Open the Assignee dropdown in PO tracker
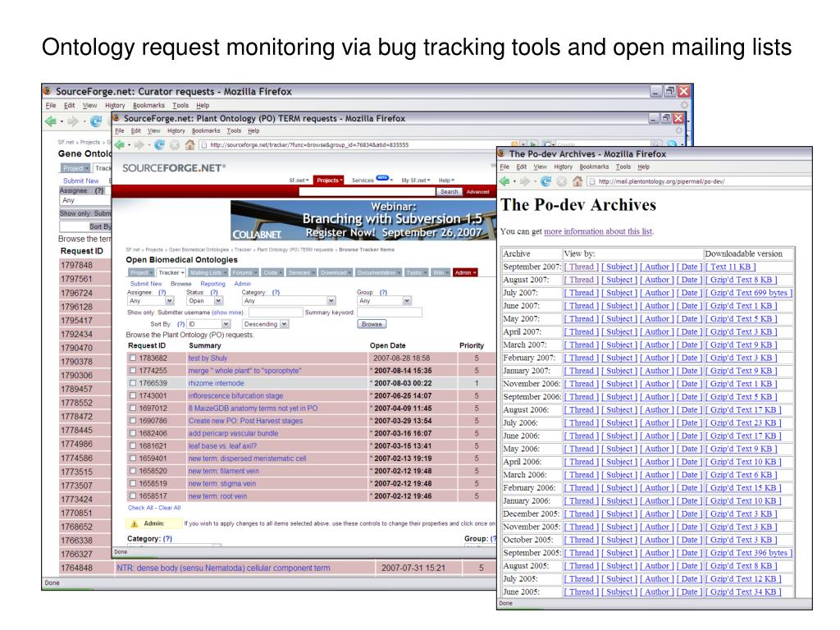 (x=151, y=301)
